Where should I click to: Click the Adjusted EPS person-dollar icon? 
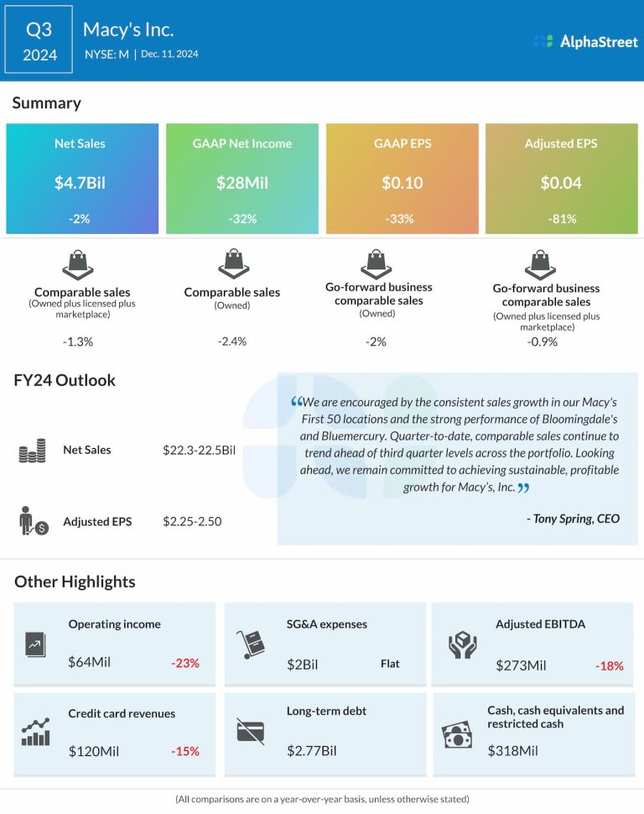click(x=34, y=521)
